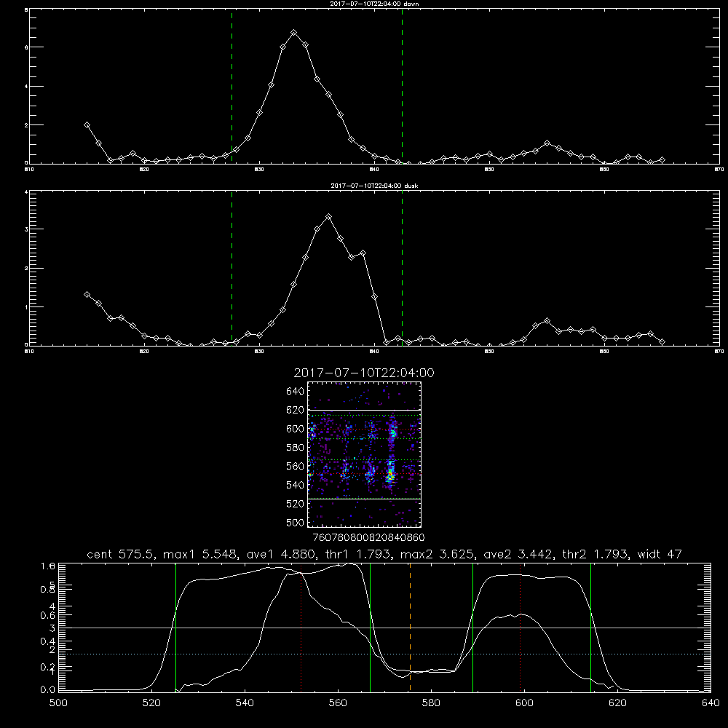Click the heatmap y-axis label 580
Screen dimensions: 728x728
[296, 447]
